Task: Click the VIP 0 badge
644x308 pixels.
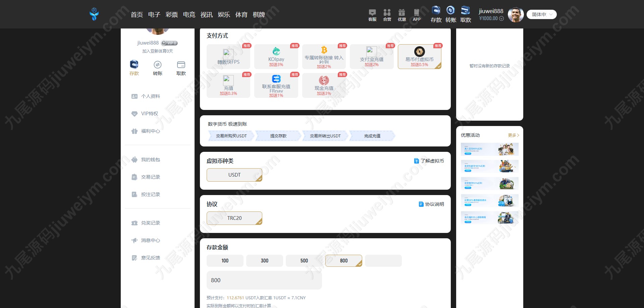Action: tap(169, 43)
